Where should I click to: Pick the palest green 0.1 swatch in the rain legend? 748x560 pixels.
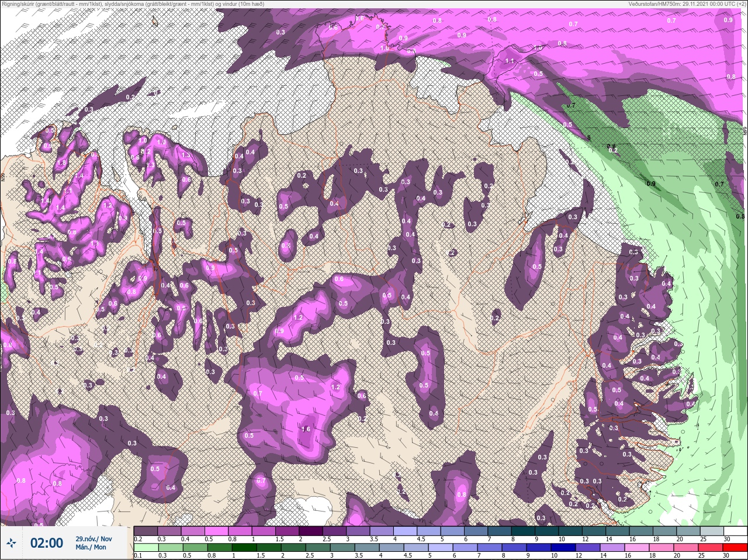[146, 547]
